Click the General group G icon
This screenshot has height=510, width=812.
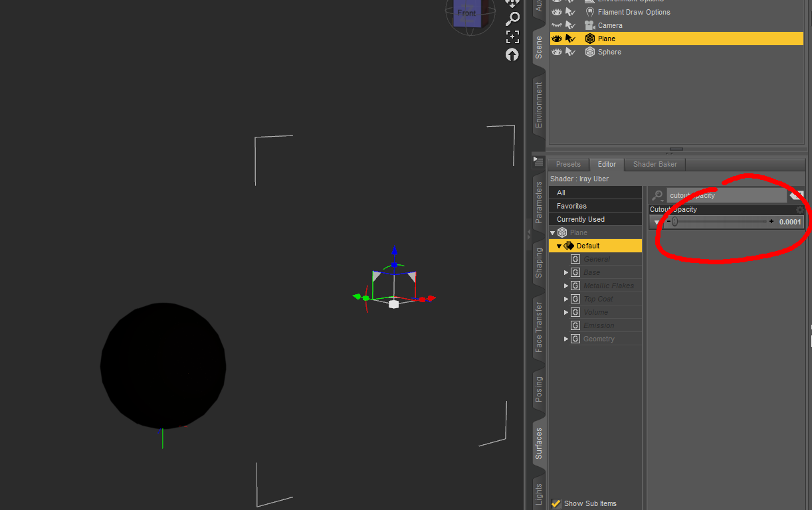pyautogui.click(x=575, y=259)
